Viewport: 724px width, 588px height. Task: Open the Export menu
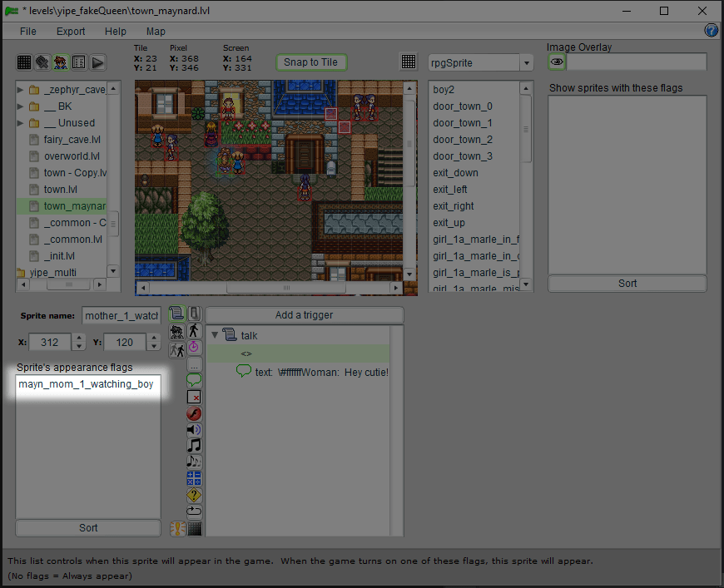[71, 32]
